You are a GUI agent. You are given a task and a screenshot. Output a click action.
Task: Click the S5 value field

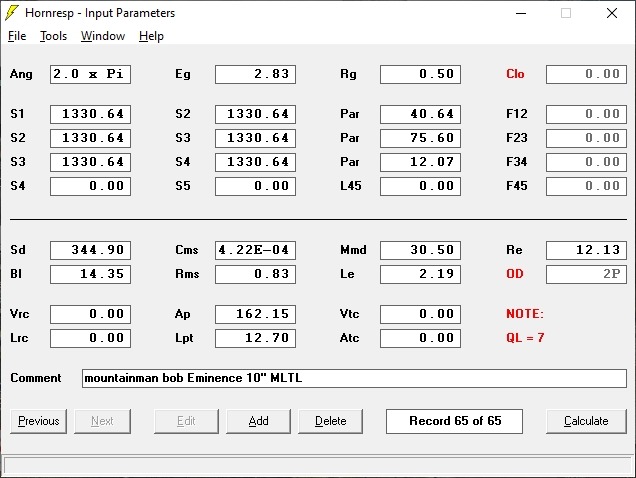click(256, 186)
